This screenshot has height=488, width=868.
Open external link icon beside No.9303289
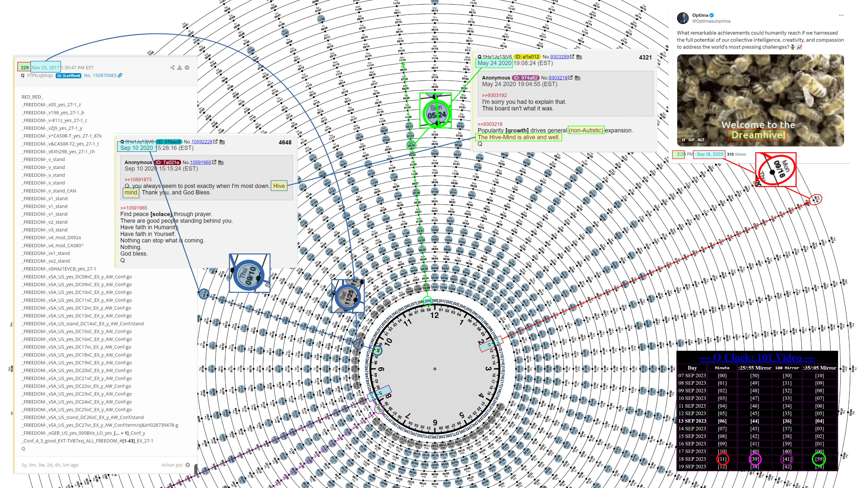[x=572, y=57]
